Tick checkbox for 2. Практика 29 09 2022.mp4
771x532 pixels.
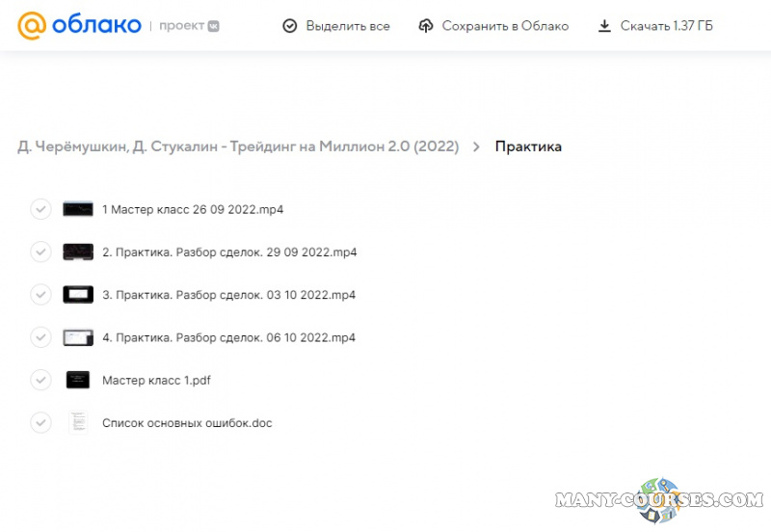(x=40, y=252)
